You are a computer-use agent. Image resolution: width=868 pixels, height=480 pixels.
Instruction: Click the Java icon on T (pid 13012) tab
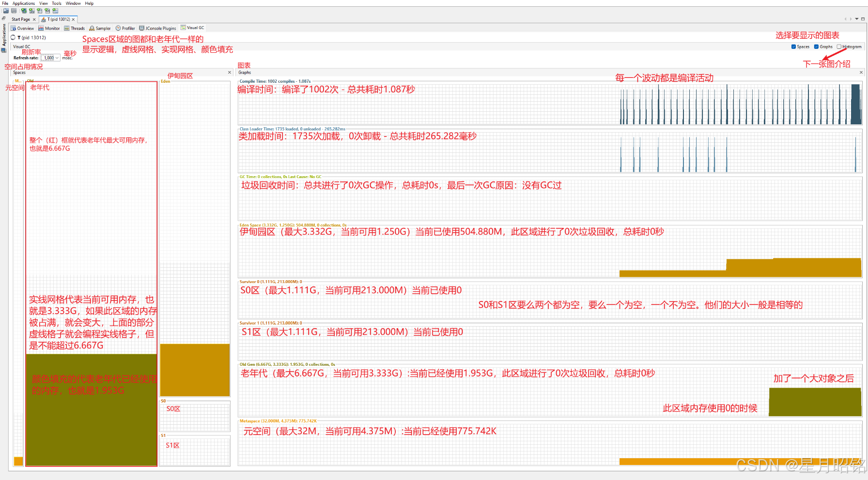click(x=44, y=19)
